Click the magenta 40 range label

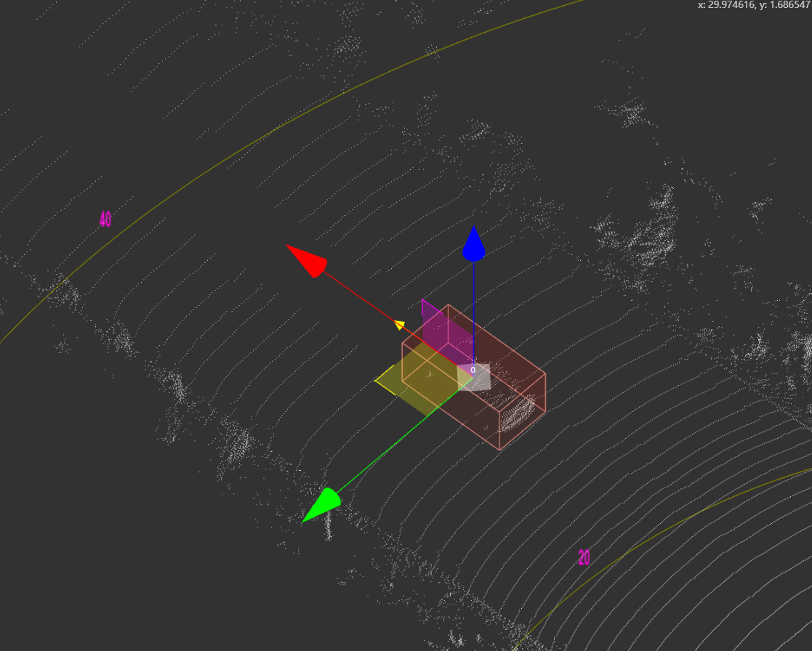(105, 219)
